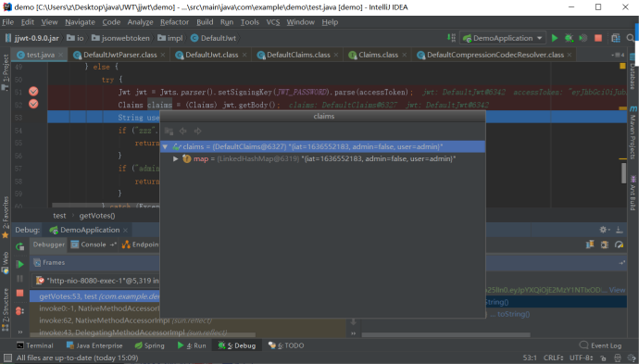Image resolution: width=639 pixels, height=364 pixels.
Task: Open the 6: TODO tool window
Action: tap(285, 345)
